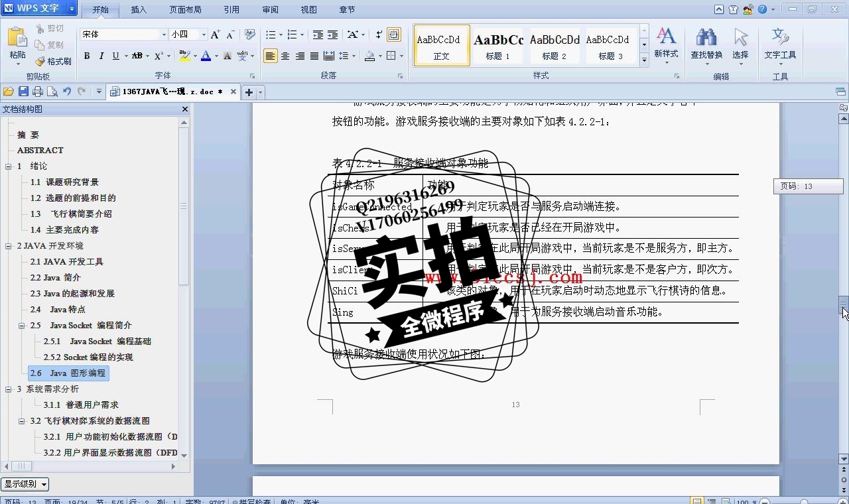
Task: Click the decrease indent icon
Action: (x=318, y=34)
